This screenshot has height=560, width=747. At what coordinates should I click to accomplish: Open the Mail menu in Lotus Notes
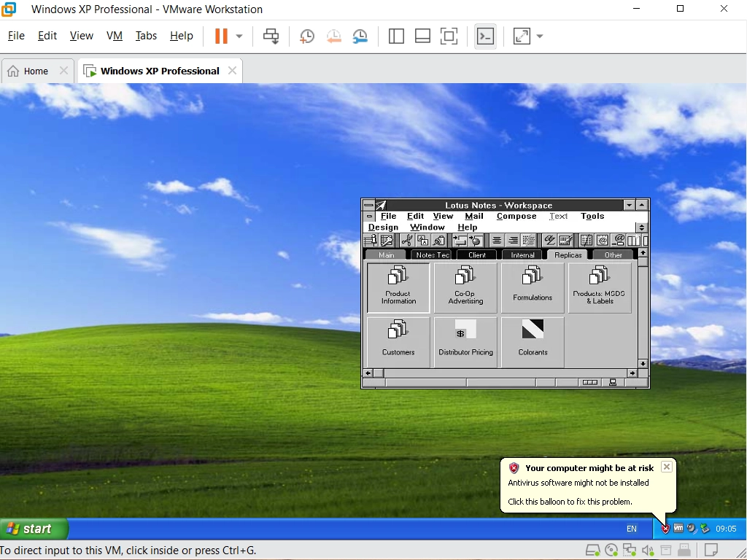click(474, 216)
